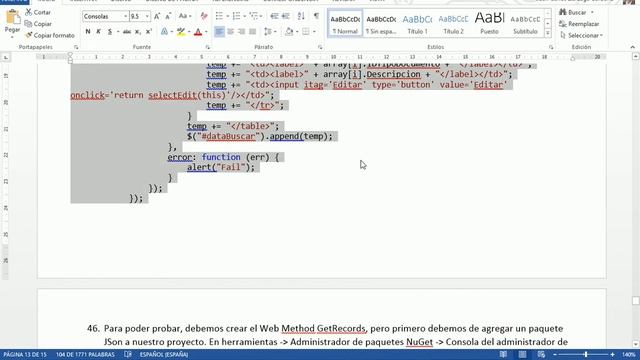Toggle underline (S) formatting
This screenshot has height=360, width=640.
109,31
